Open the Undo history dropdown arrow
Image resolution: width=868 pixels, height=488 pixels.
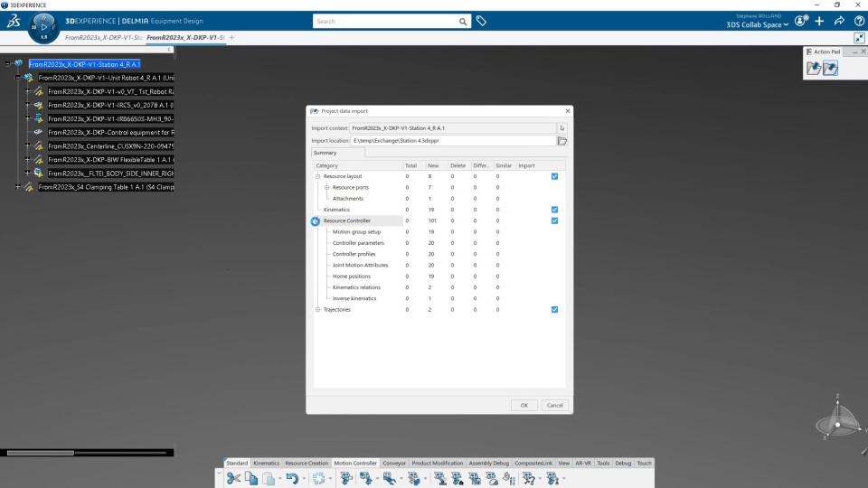[x=304, y=479]
